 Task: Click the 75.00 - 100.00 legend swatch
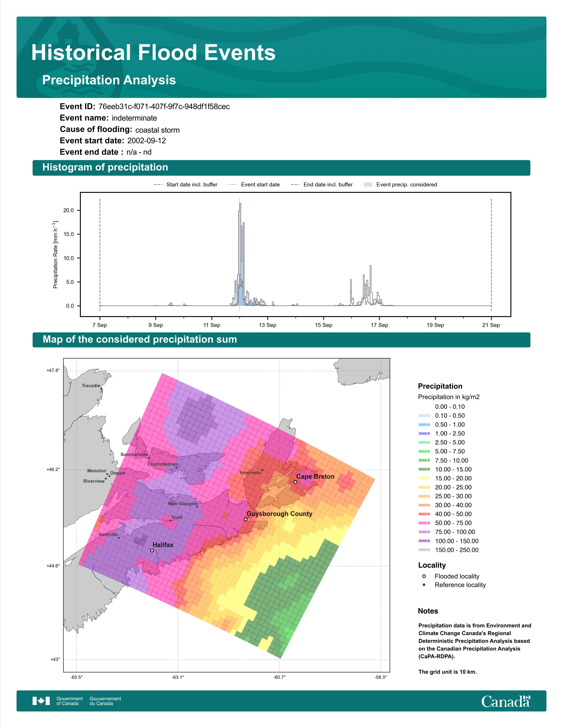(x=424, y=532)
